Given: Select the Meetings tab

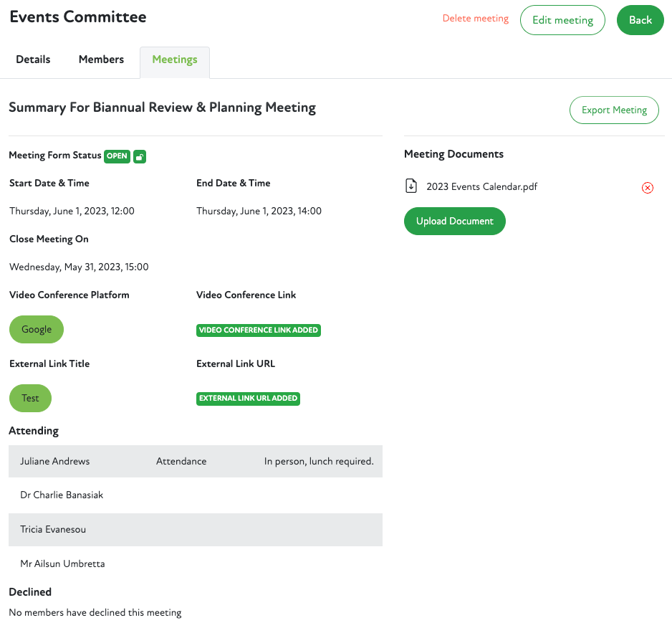Looking at the screenshot, I should (175, 60).
